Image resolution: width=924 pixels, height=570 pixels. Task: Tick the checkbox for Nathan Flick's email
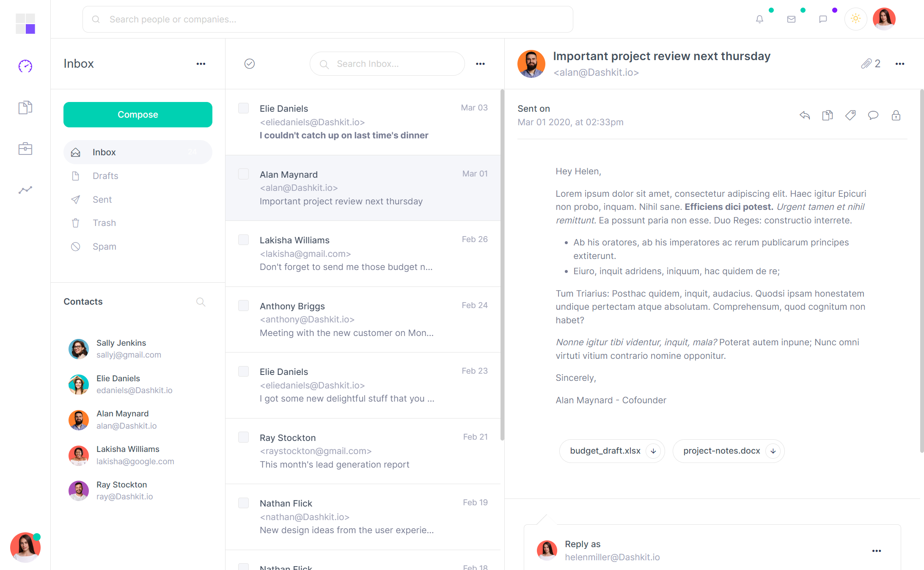click(x=243, y=503)
